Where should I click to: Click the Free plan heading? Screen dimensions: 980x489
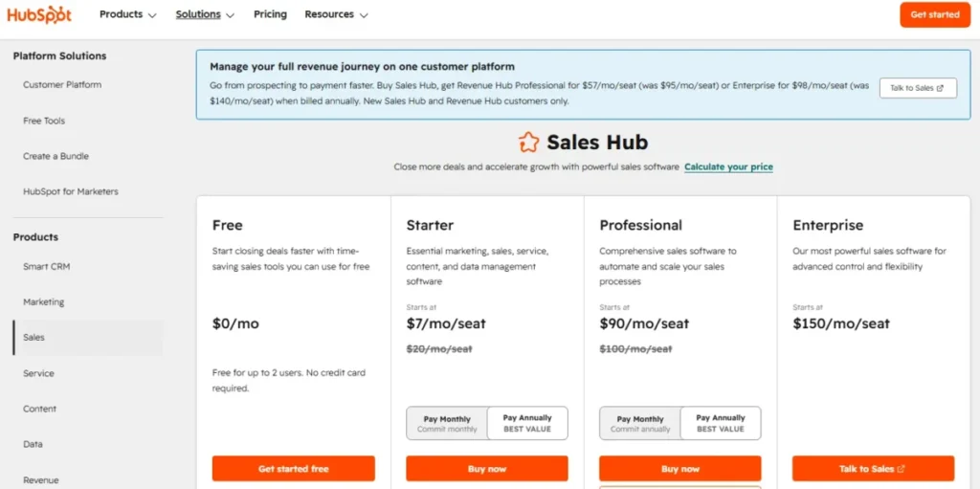228,225
